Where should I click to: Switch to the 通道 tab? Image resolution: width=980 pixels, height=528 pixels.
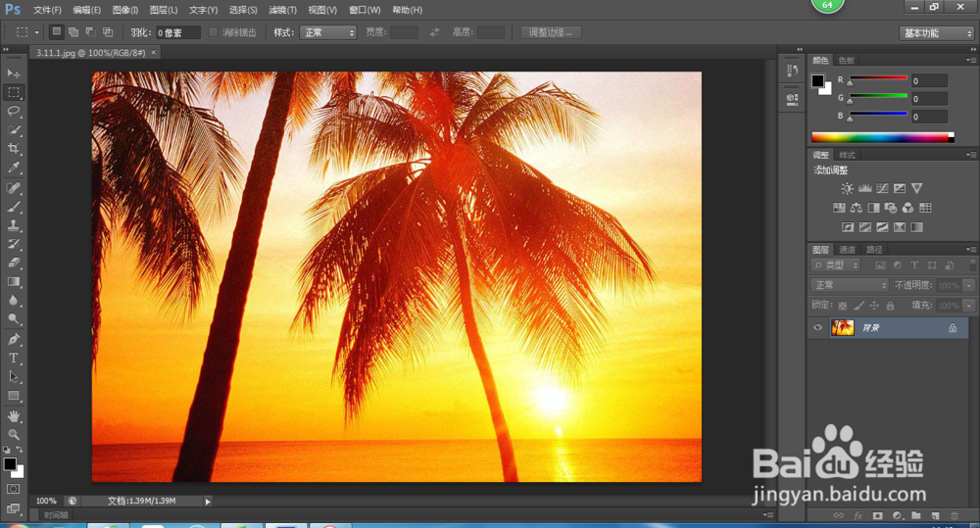[x=847, y=250]
